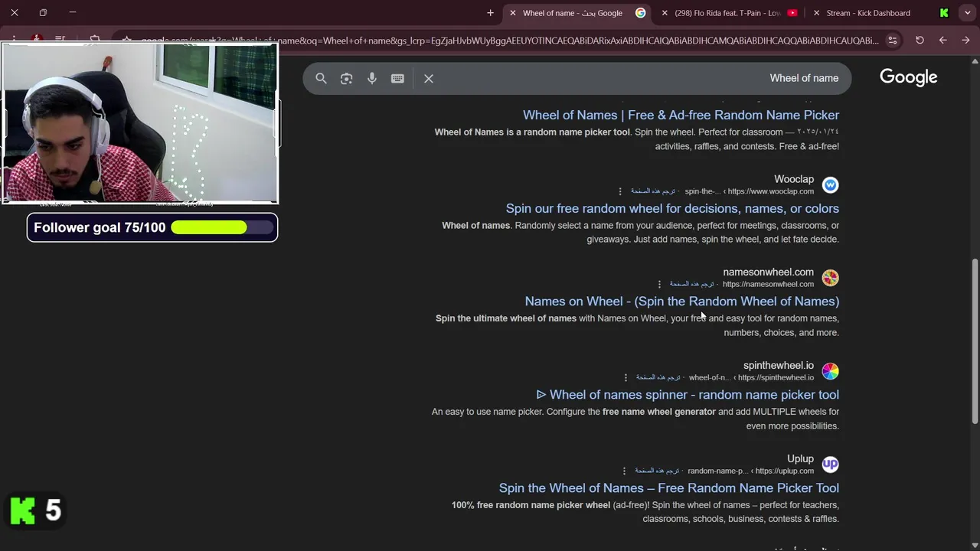The height and width of the screenshot is (551, 980).
Task: Click the Uplup site name
Action: (800, 459)
